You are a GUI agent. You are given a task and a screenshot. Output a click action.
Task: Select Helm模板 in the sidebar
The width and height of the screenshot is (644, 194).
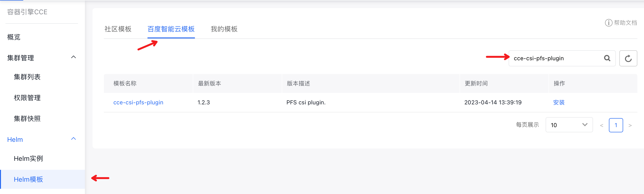tap(28, 179)
